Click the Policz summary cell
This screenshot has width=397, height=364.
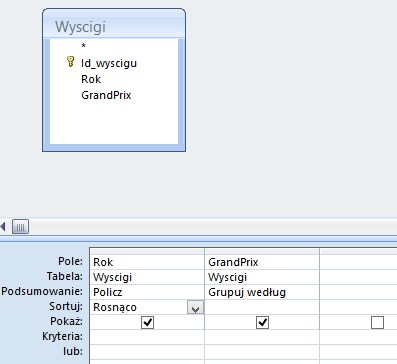pos(147,292)
